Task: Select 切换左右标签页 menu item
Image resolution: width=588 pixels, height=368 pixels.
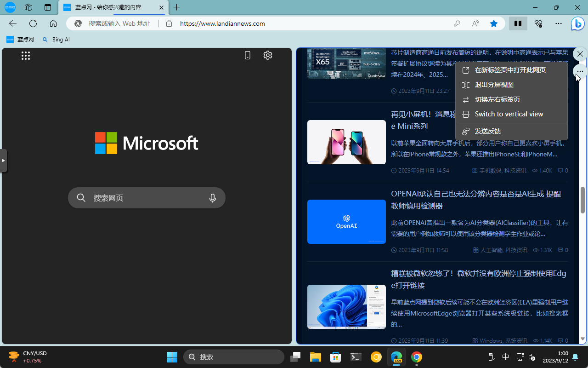Action: (x=512, y=99)
